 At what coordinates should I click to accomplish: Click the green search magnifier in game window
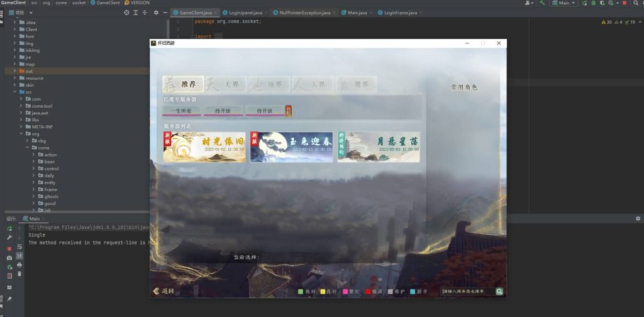click(x=499, y=291)
